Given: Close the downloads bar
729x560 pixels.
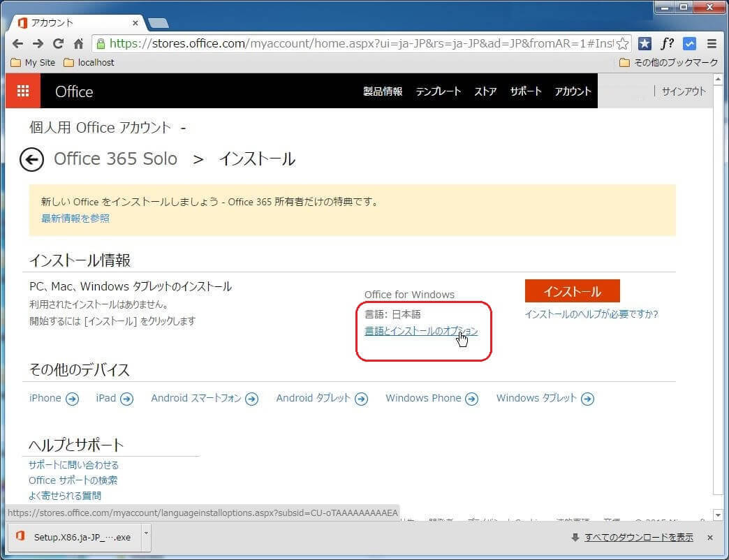Looking at the screenshot, I should (x=709, y=537).
